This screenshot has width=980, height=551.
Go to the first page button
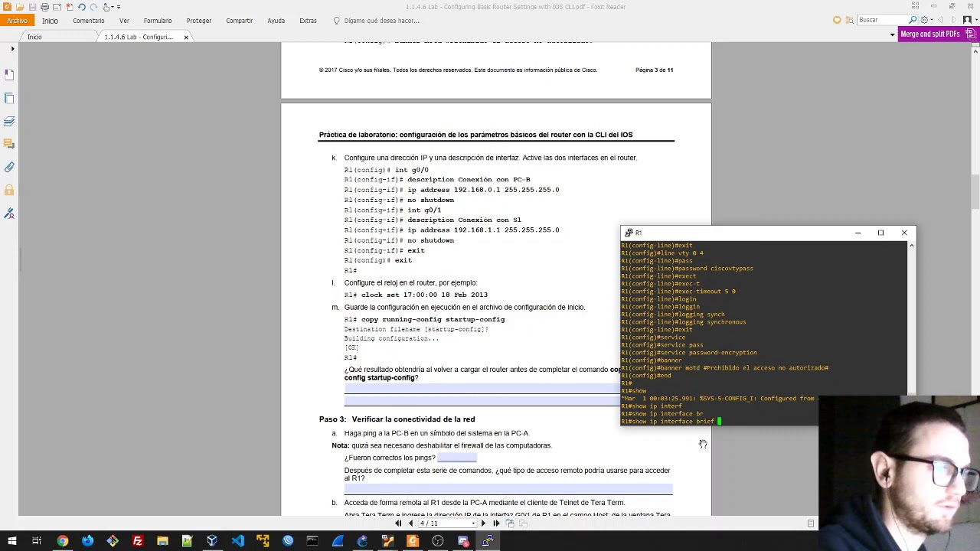(x=398, y=523)
